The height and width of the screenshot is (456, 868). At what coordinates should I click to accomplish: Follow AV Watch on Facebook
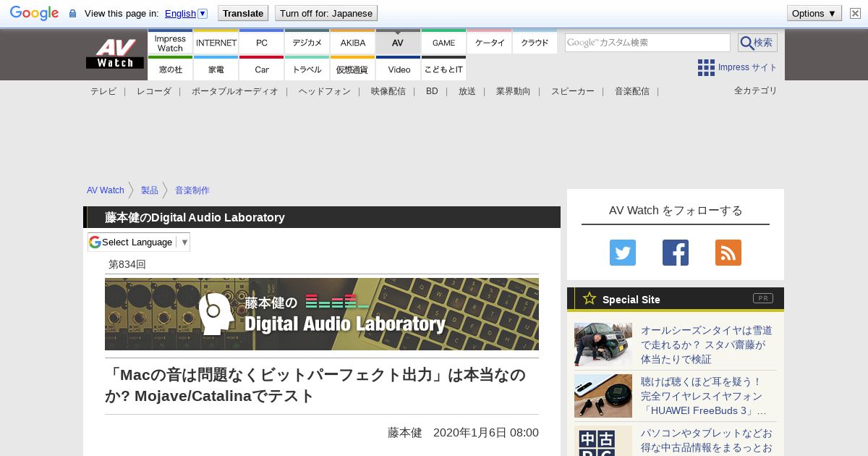click(676, 253)
